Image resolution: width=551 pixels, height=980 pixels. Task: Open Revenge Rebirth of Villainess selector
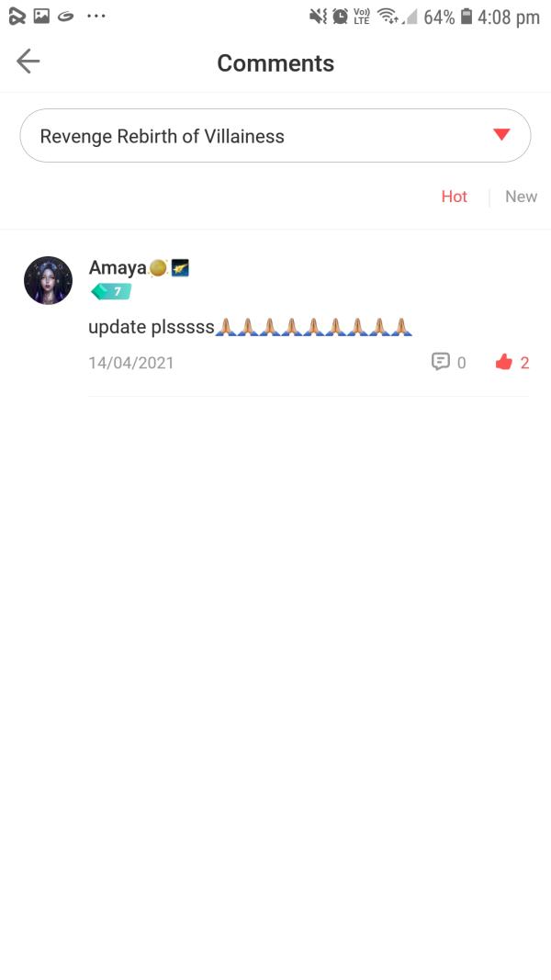[275, 136]
